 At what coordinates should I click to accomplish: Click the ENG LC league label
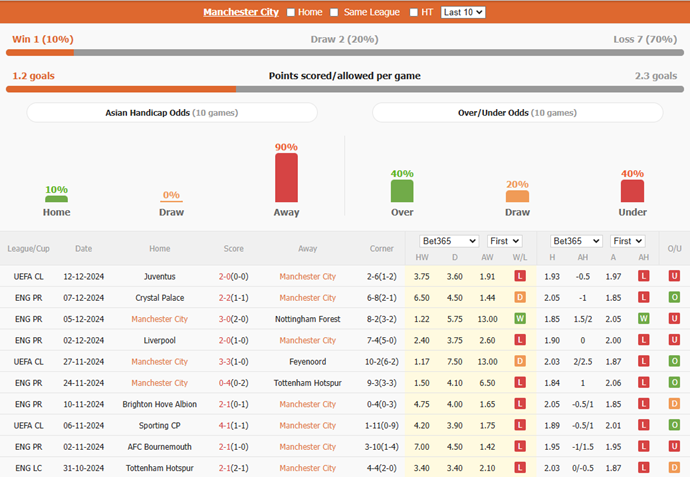coord(29,468)
